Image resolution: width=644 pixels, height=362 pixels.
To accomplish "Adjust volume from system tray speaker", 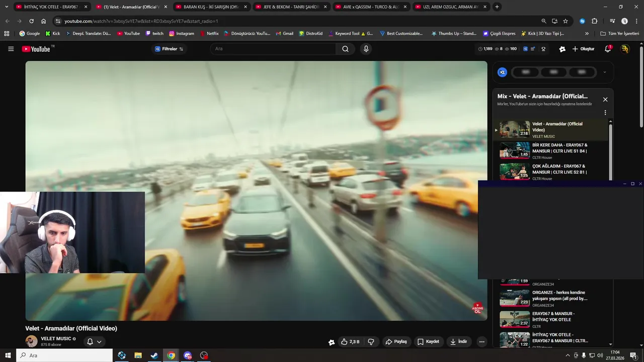I will (x=600, y=355).
